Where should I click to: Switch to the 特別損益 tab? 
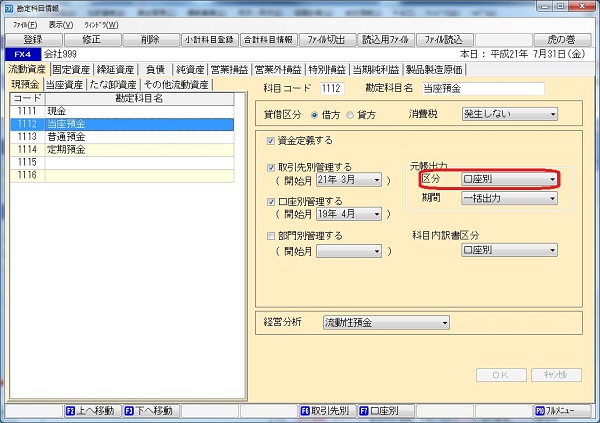(x=327, y=70)
